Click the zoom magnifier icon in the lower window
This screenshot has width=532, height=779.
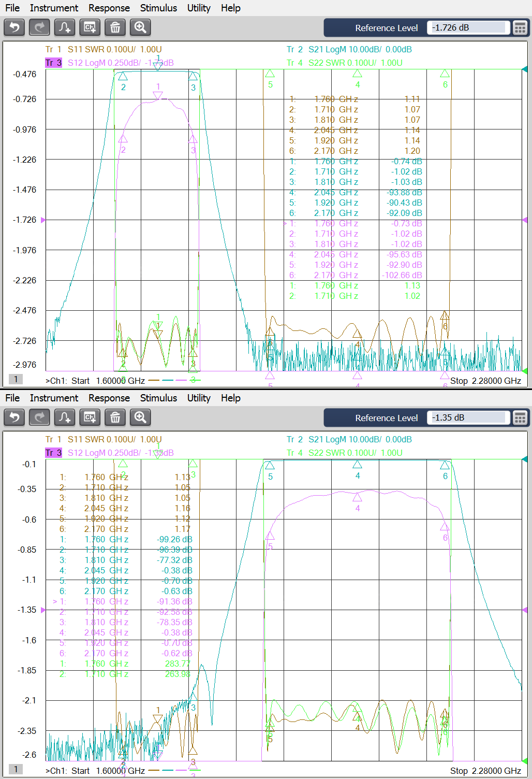coord(140,417)
